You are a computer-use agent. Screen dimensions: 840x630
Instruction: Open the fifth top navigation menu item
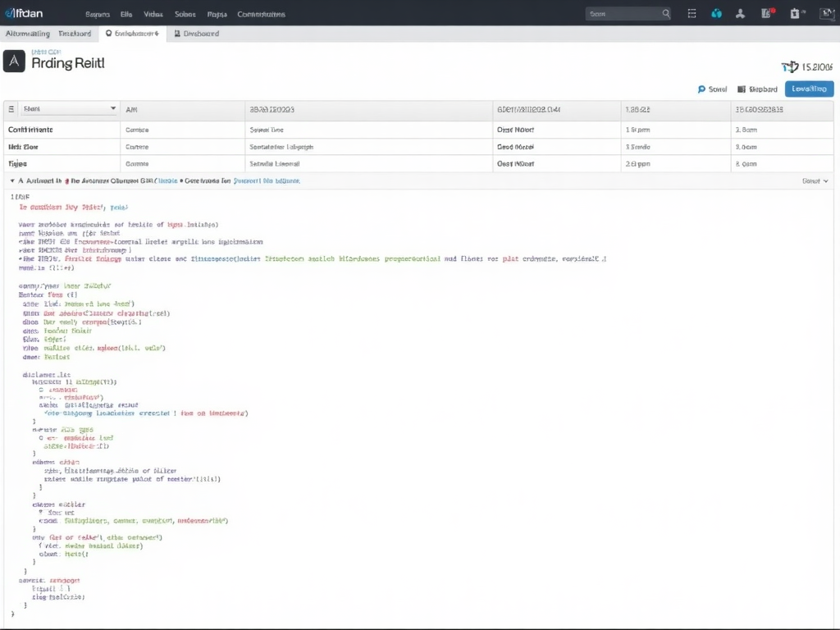(217, 14)
